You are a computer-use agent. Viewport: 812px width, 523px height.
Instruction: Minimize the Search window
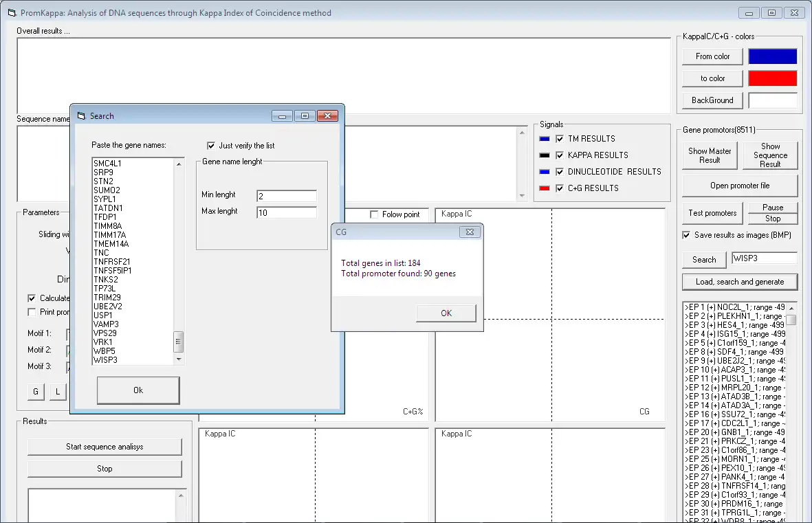click(282, 116)
